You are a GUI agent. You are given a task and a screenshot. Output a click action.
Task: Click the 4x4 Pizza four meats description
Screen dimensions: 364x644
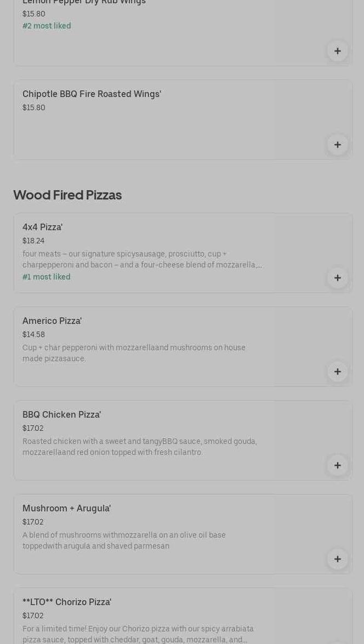pos(142,259)
